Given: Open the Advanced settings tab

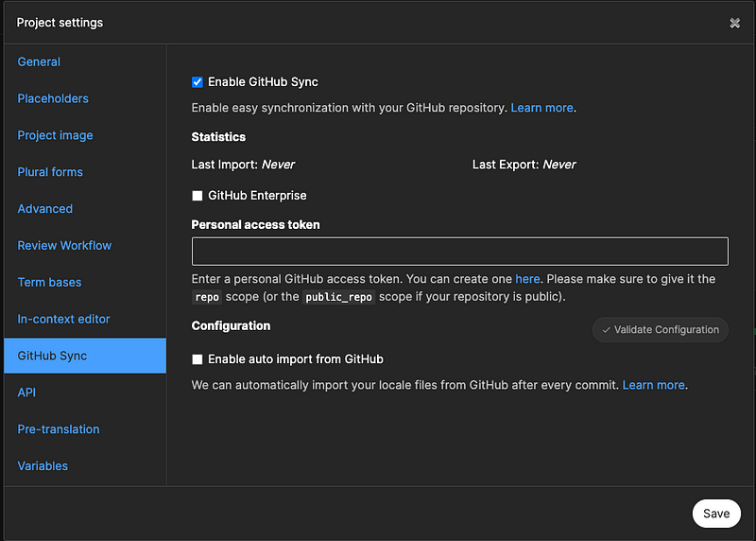Looking at the screenshot, I should click(44, 209).
